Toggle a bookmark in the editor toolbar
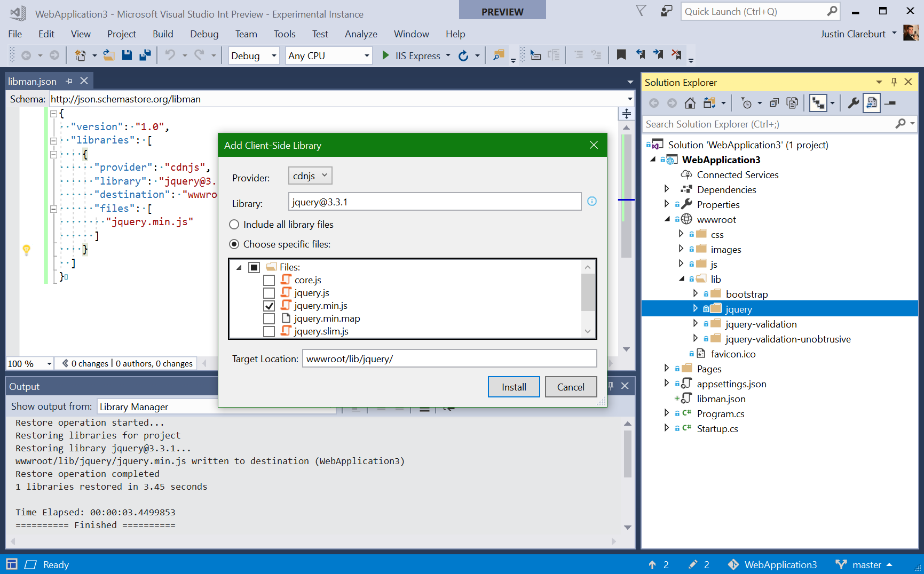This screenshot has width=924, height=574. [x=621, y=54]
